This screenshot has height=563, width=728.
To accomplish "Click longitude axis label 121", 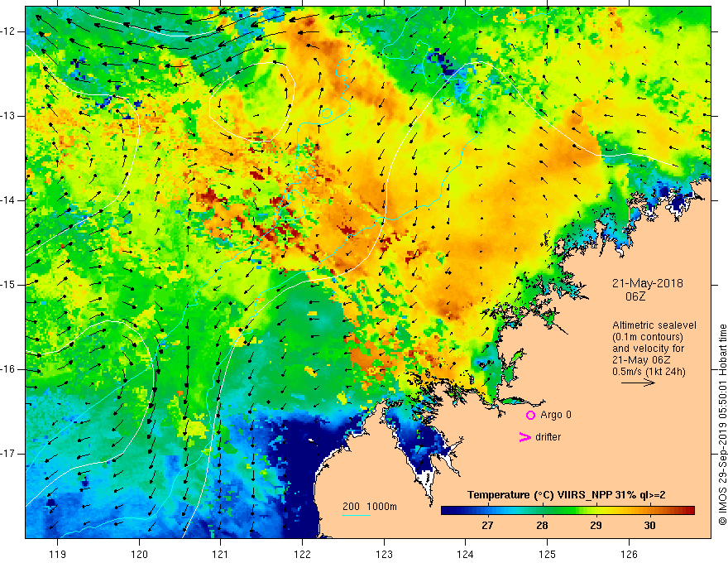I will 221,554.
